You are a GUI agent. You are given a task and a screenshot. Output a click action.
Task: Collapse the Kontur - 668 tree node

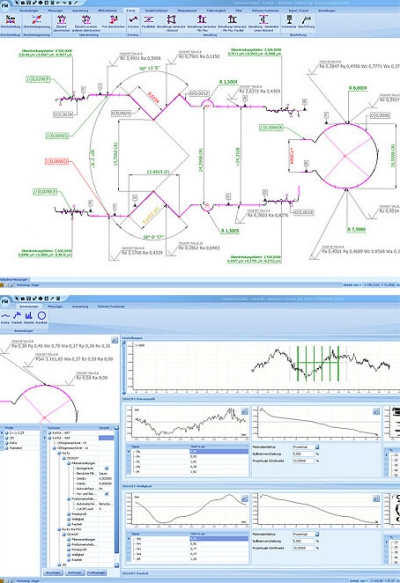pos(49,438)
